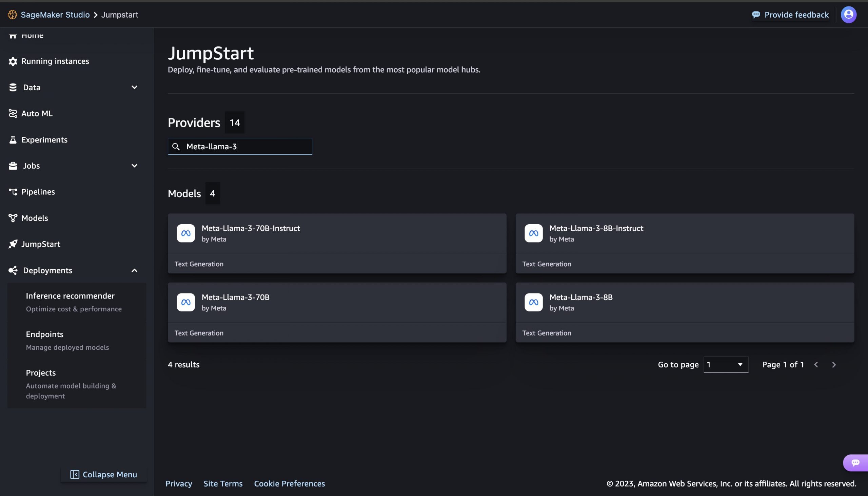Open the user profile avatar icon
Screen dimensions: 868x496
tap(849, 15)
